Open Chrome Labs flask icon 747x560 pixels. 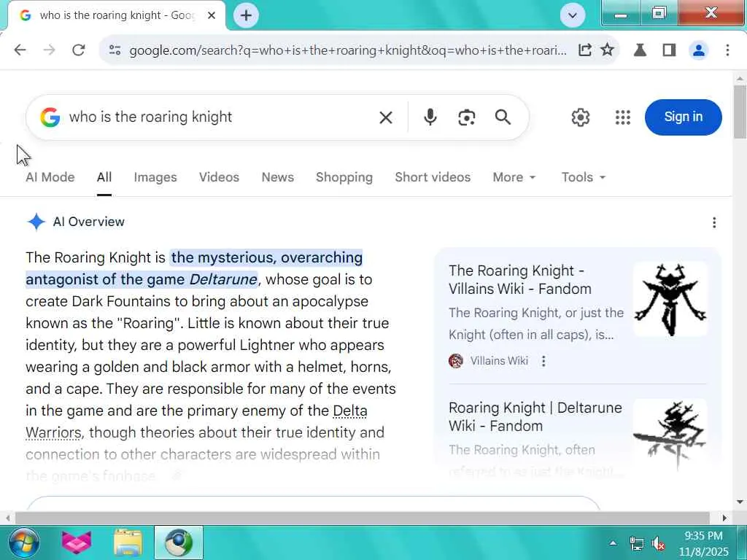pyautogui.click(x=640, y=50)
